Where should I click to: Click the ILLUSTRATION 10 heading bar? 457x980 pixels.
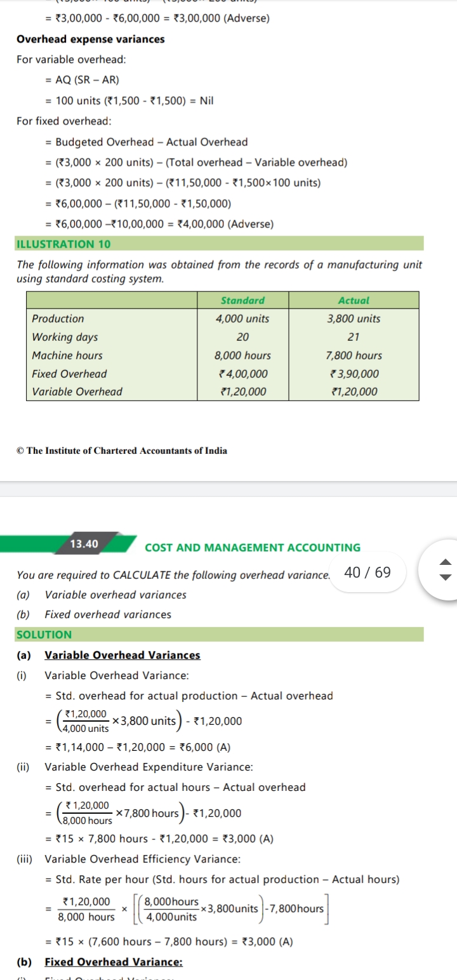[219, 244]
